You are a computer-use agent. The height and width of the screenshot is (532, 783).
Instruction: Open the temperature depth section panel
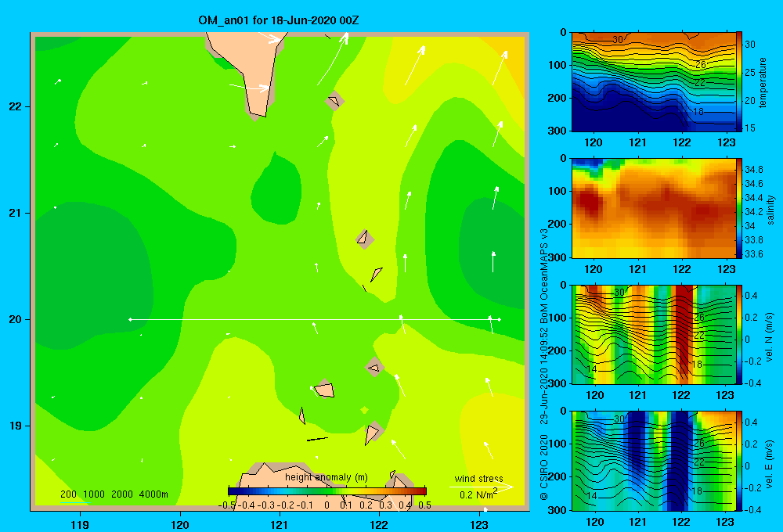click(x=654, y=82)
